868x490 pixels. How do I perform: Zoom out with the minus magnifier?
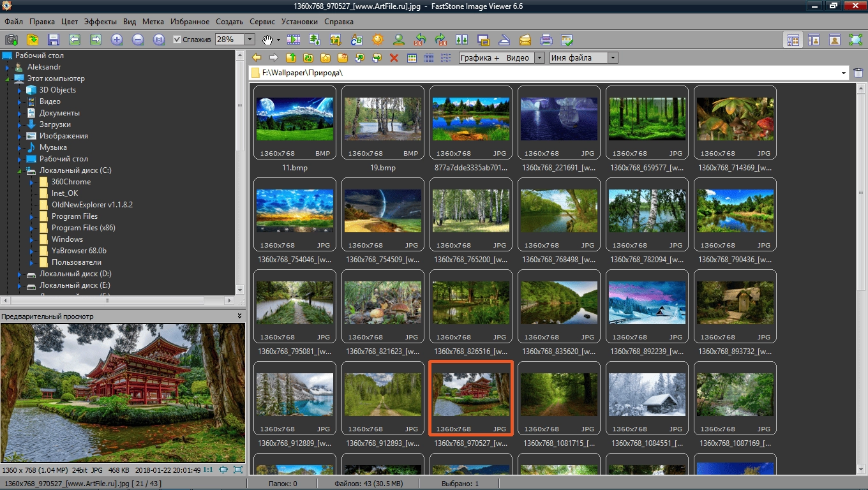pyautogui.click(x=138, y=40)
